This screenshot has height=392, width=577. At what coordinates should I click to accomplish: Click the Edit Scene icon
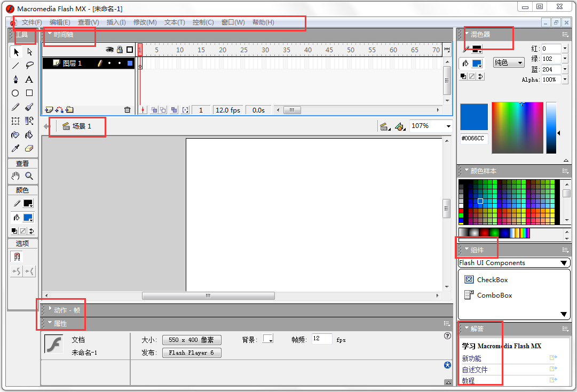(x=385, y=126)
